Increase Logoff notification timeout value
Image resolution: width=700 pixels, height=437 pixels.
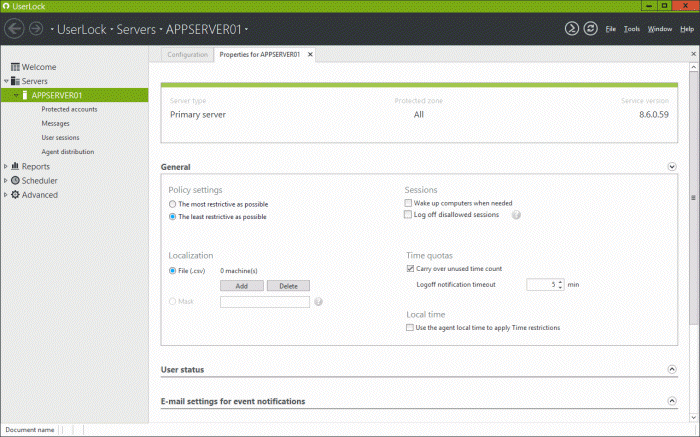tap(560, 282)
